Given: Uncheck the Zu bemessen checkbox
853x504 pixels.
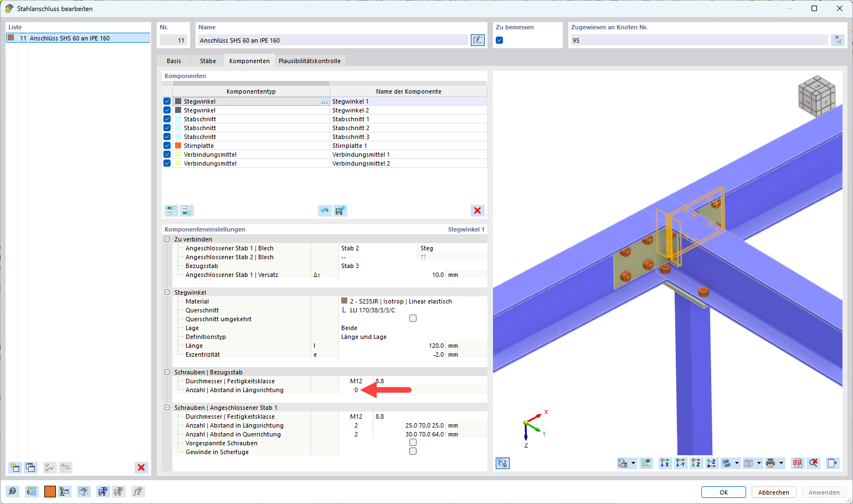Looking at the screenshot, I should (x=500, y=40).
